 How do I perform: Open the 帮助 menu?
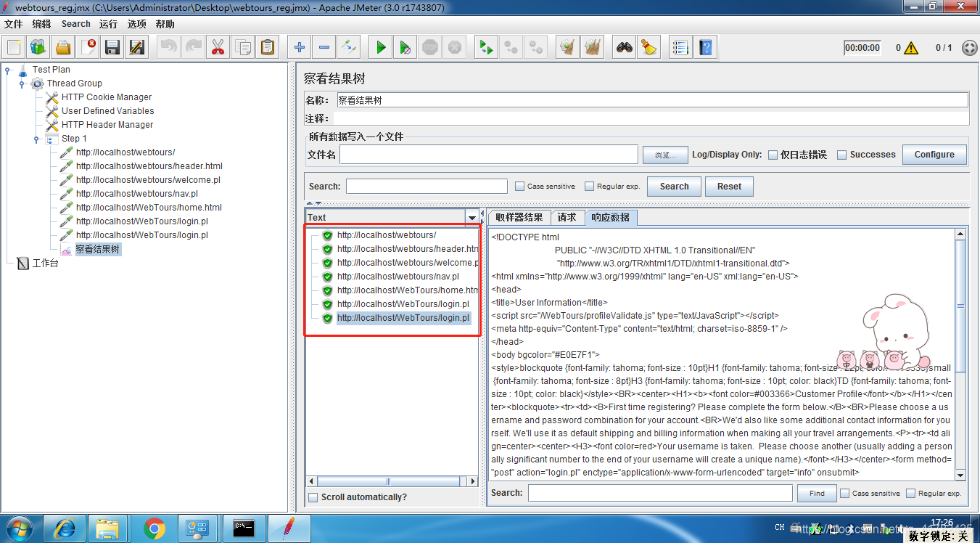tap(165, 24)
